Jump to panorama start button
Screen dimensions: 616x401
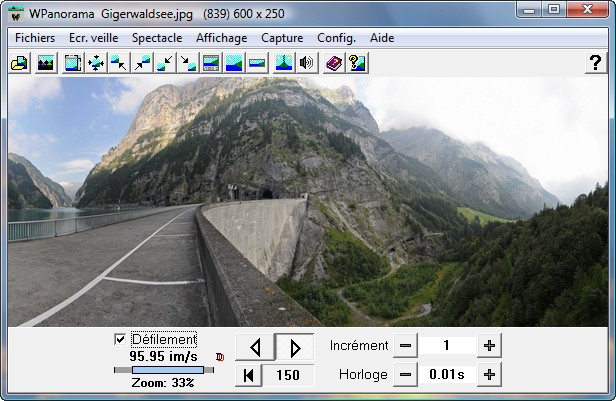(249, 375)
